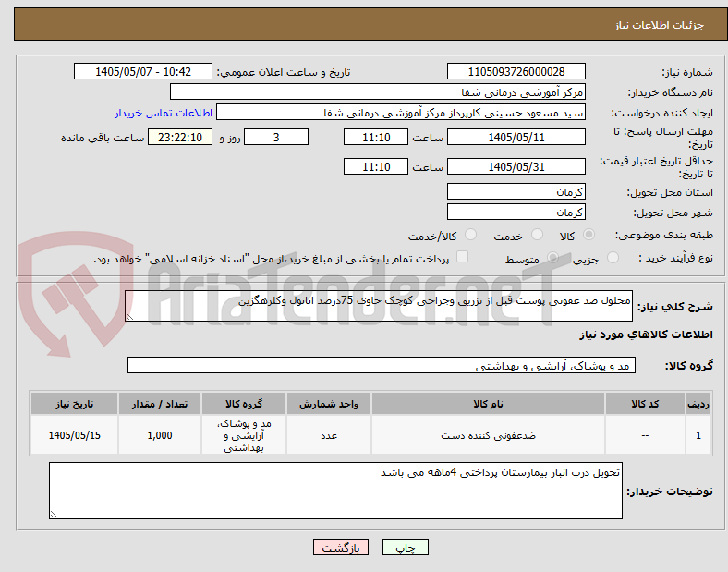728x572 pixels.
Task: Click the چاپ print button
Action: [406, 547]
